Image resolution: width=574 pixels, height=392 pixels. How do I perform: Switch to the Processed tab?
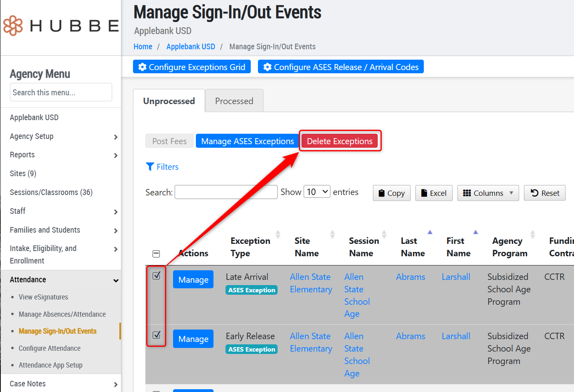(234, 101)
